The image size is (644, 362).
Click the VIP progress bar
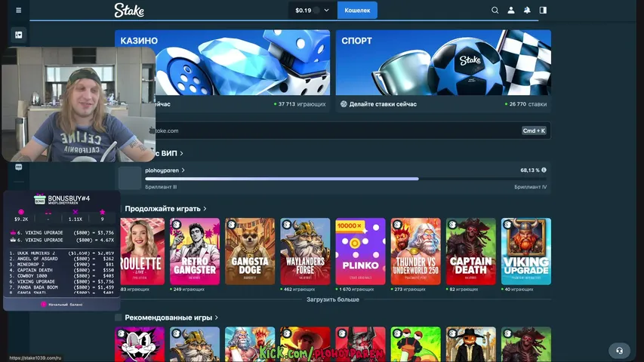346,179
